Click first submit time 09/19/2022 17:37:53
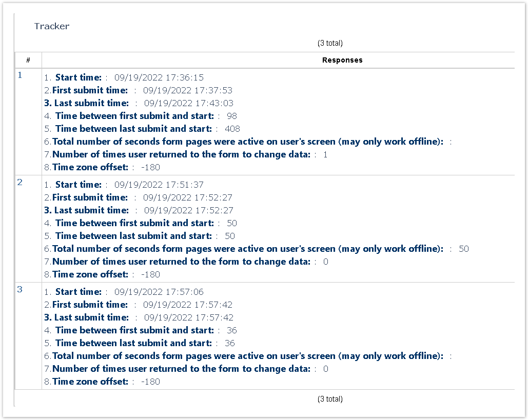This screenshot has height=420, width=528. coord(188,90)
